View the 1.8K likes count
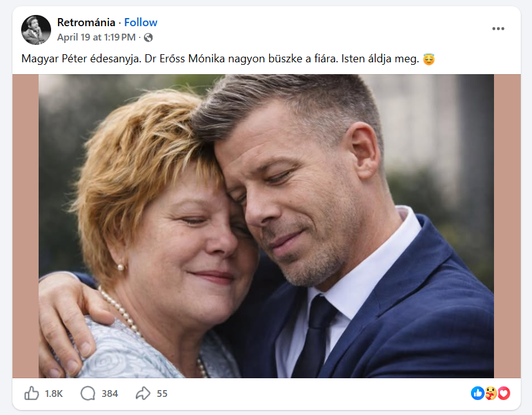The width and height of the screenshot is (532, 415). (54, 394)
